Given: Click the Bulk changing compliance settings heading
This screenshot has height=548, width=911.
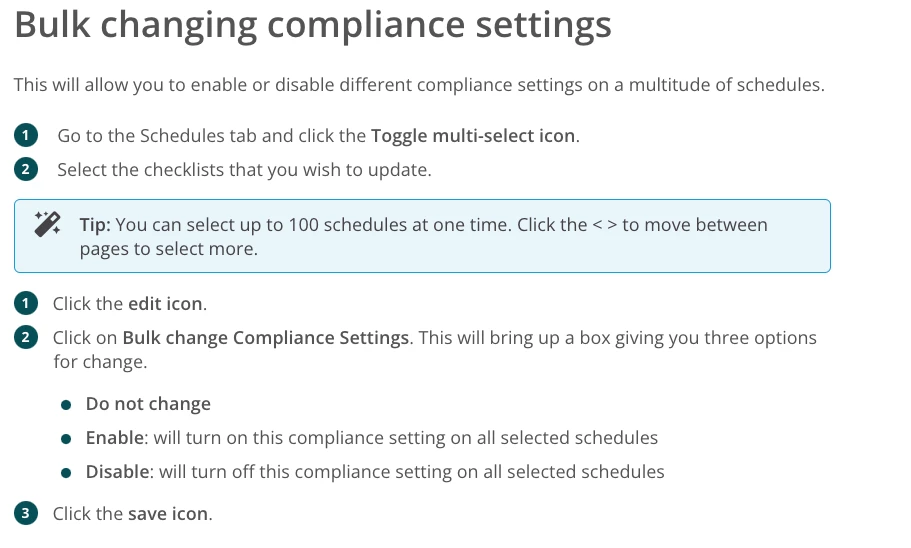Looking at the screenshot, I should click(313, 24).
